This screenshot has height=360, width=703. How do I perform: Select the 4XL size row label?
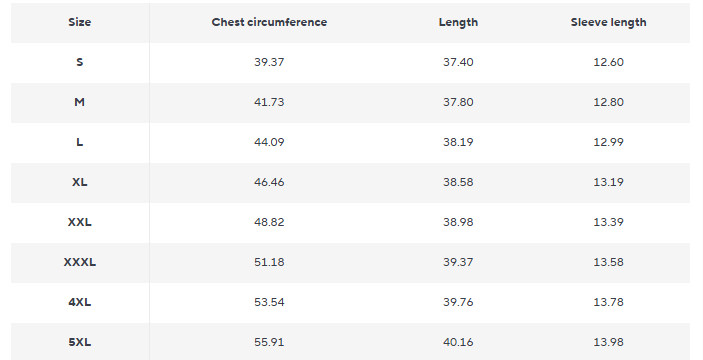coord(80,302)
